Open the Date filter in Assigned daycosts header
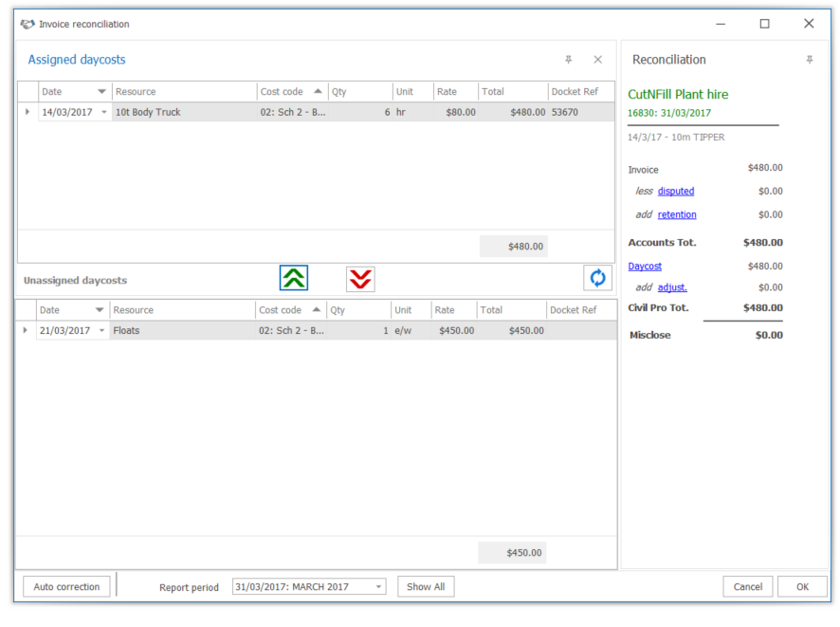This screenshot has width=840, height=627. pos(101,92)
